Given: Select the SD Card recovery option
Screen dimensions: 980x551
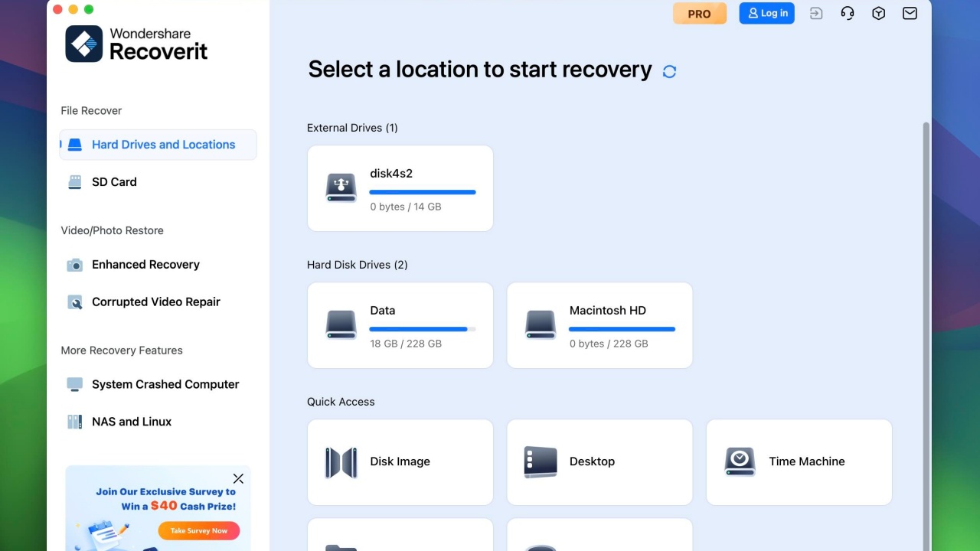Looking at the screenshot, I should point(114,181).
